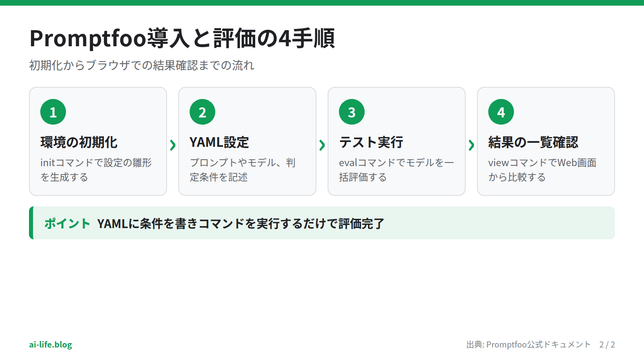Click the heading テスト実行

(371, 142)
